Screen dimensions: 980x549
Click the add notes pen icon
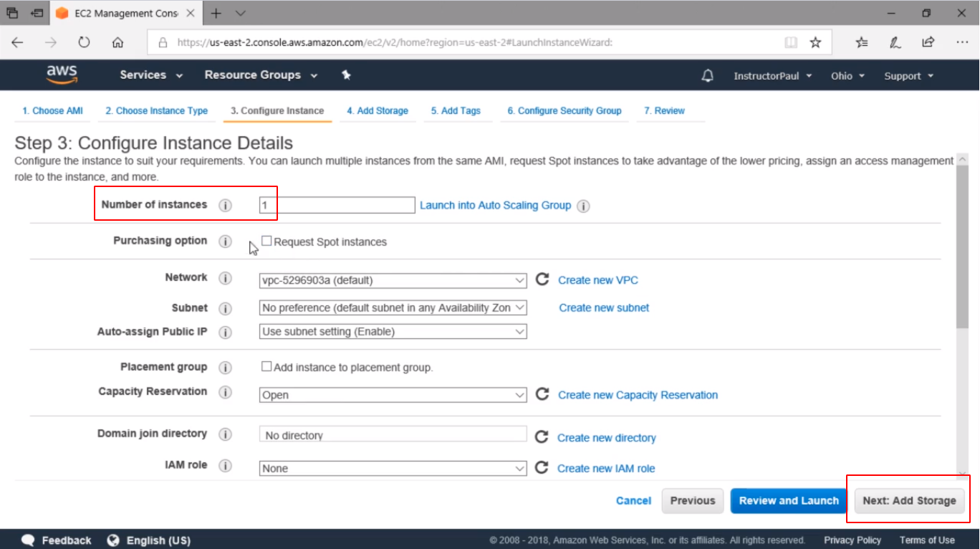[x=895, y=42]
